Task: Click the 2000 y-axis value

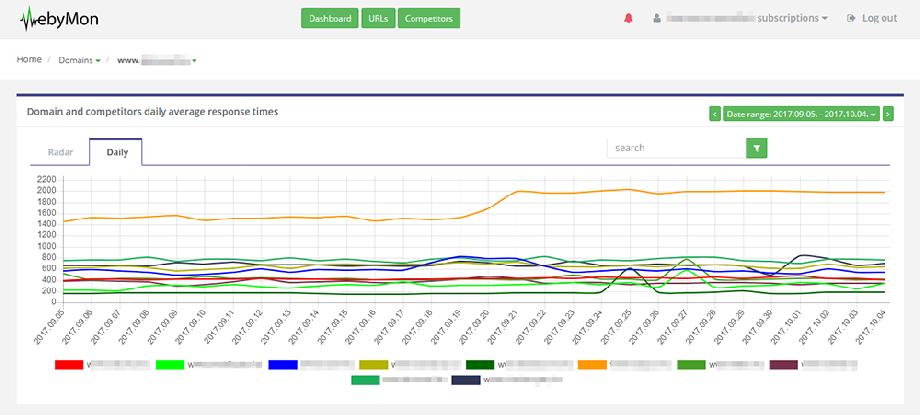Action: [x=45, y=191]
